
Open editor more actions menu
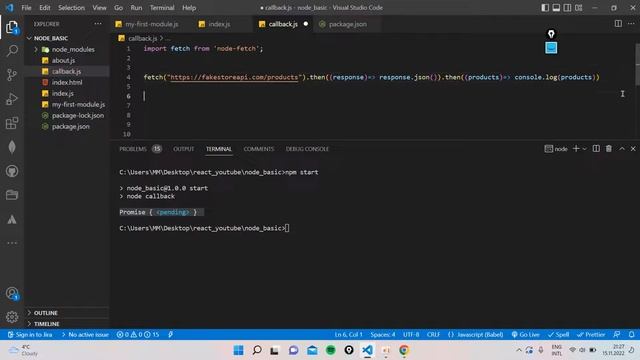point(631,24)
